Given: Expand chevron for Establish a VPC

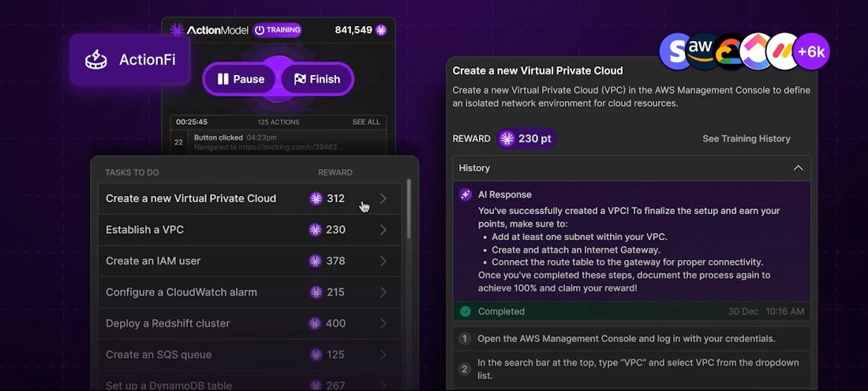Looking at the screenshot, I should click(383, 230).
